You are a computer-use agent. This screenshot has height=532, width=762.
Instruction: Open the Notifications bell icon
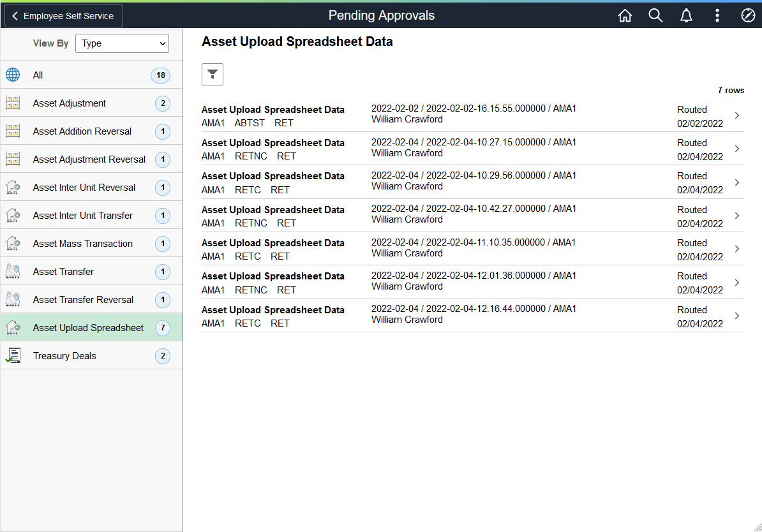(686, 15)
